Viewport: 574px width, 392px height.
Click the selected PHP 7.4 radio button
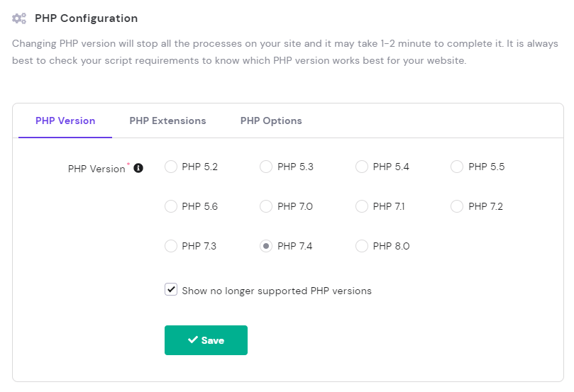click(x=266, y=247)
